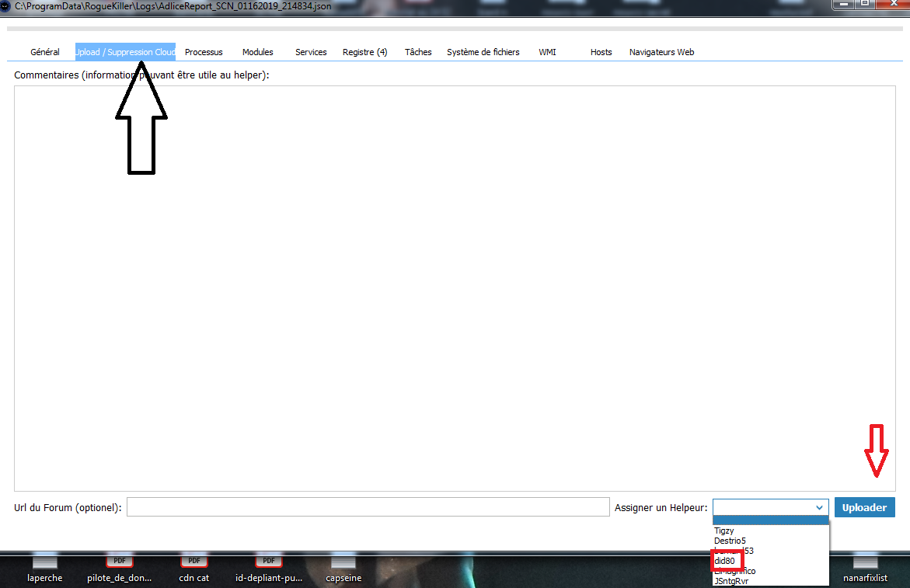The image size is (910, 588).
Task: Choose did80 from the helper list
Action: click(725, 561)
